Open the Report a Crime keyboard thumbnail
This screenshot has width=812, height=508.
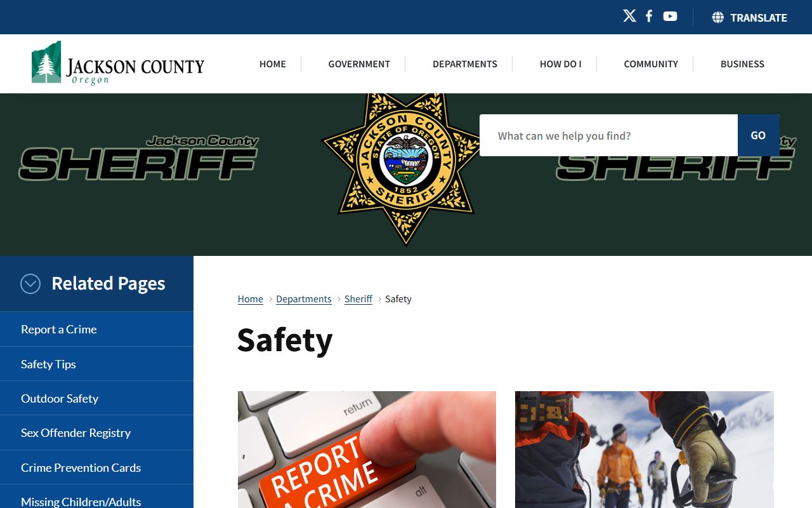(367, 450)
